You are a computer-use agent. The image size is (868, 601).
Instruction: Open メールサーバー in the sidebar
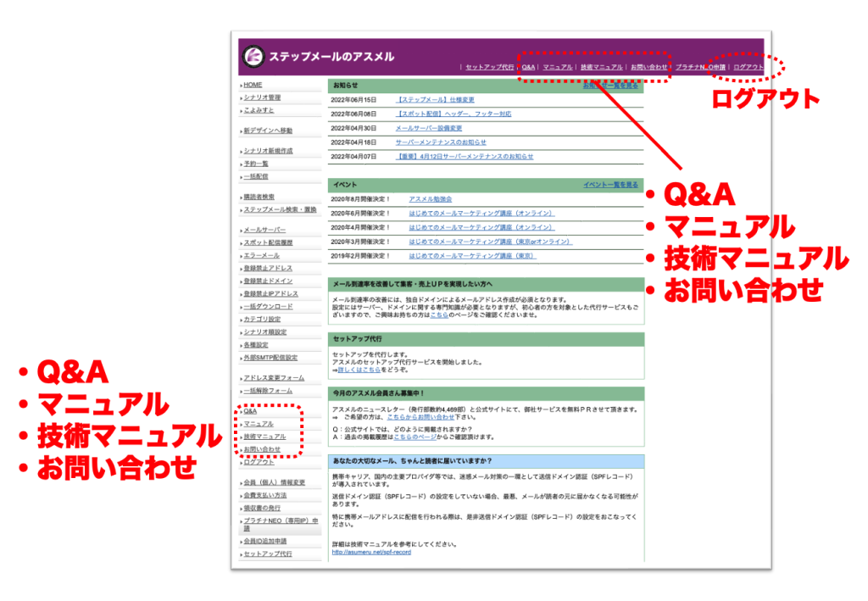(x=264, y=230)
